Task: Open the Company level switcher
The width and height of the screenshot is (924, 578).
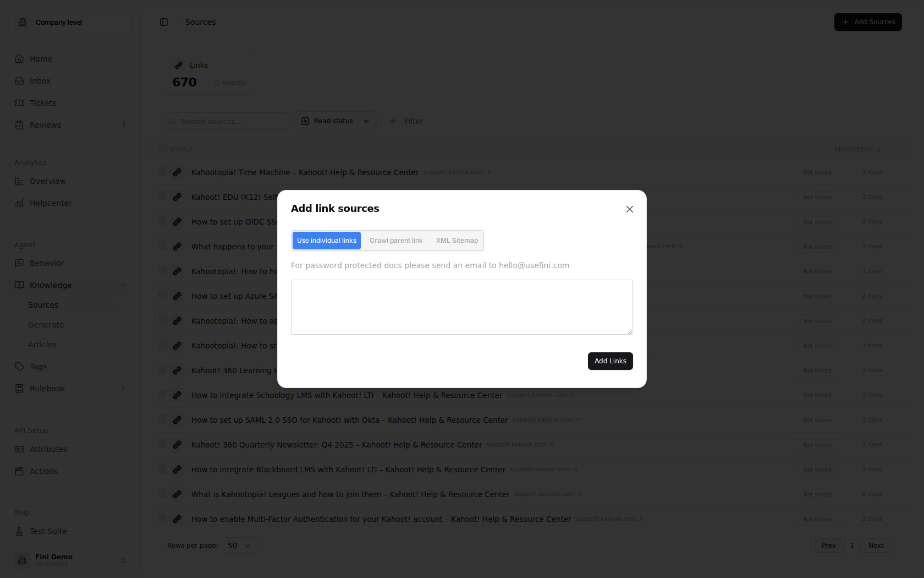Action: (x=70, y=22)
